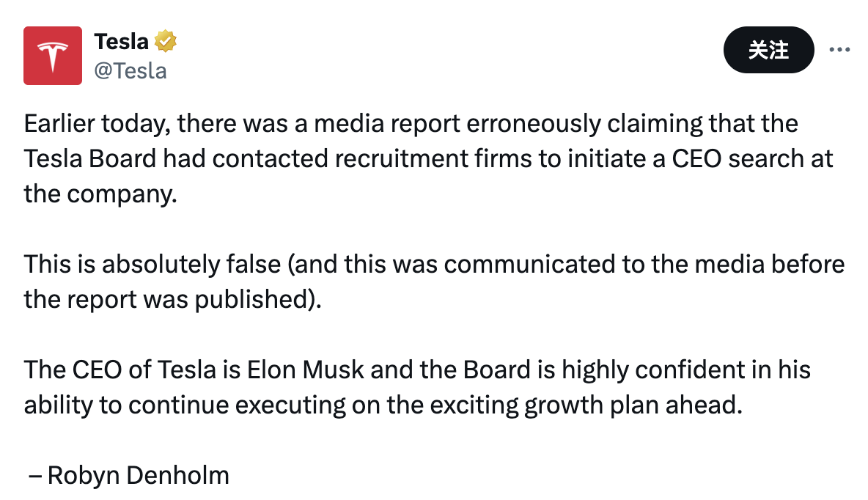Click the phrase 'Tesla Board' in tweet
The height and width of the screenshot is (500, 868).
(89, 158)
